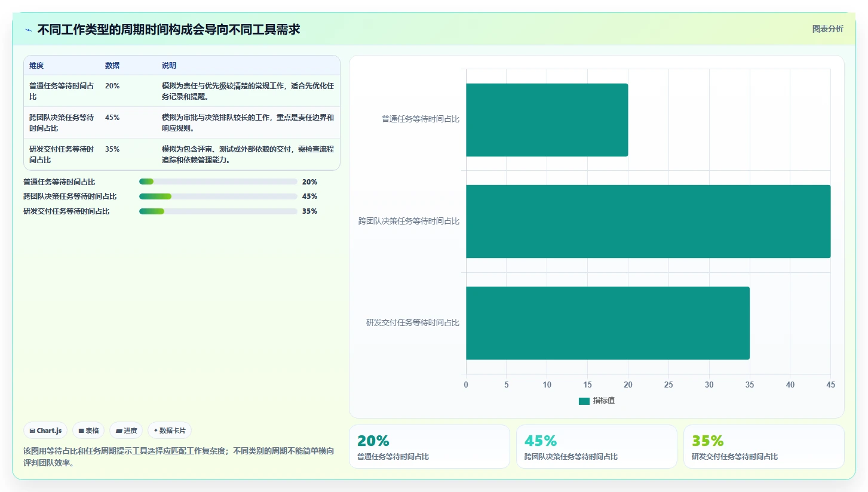Image resolution: width=868 pixels, height=492 pixels.
Task: Click the 20% data card
Action: 430,447
